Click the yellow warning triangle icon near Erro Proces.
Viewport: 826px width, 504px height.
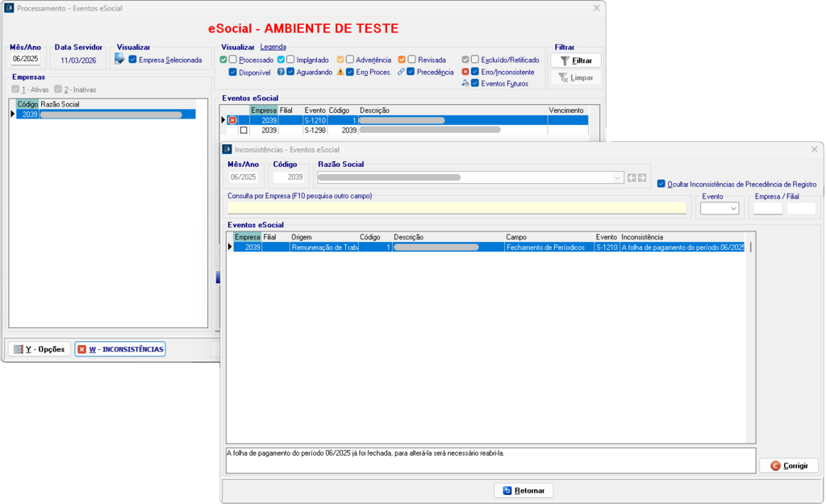tap(340, 72)
